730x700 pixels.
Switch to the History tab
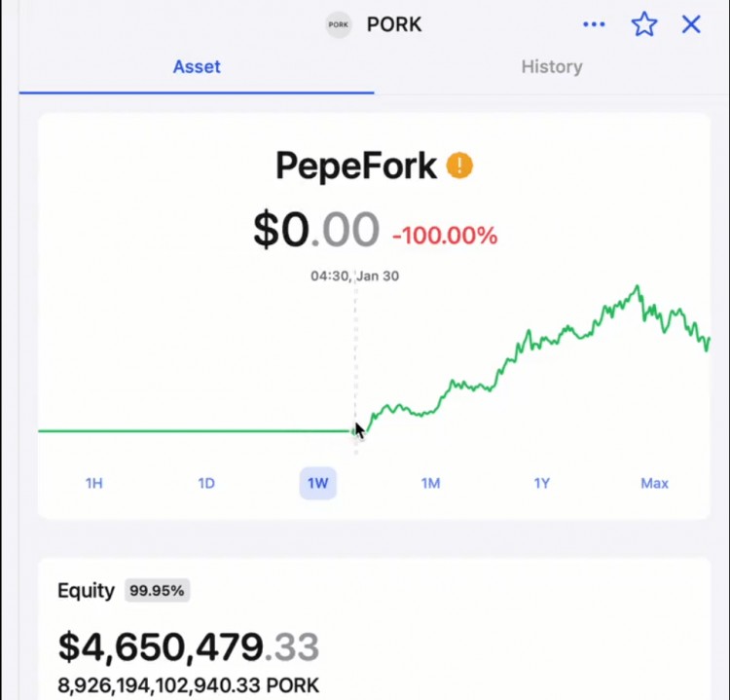pyautogui.click(x=552, y=67)
